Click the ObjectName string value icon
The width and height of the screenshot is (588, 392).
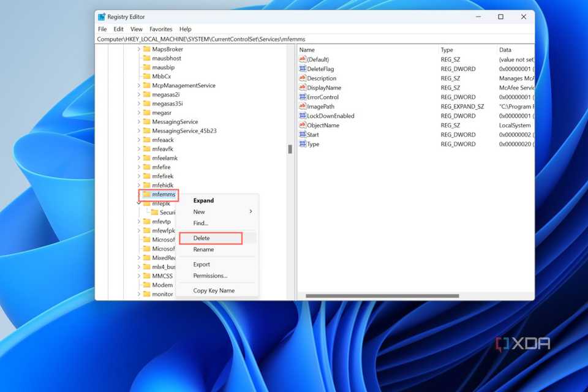(x=303, y=125)
